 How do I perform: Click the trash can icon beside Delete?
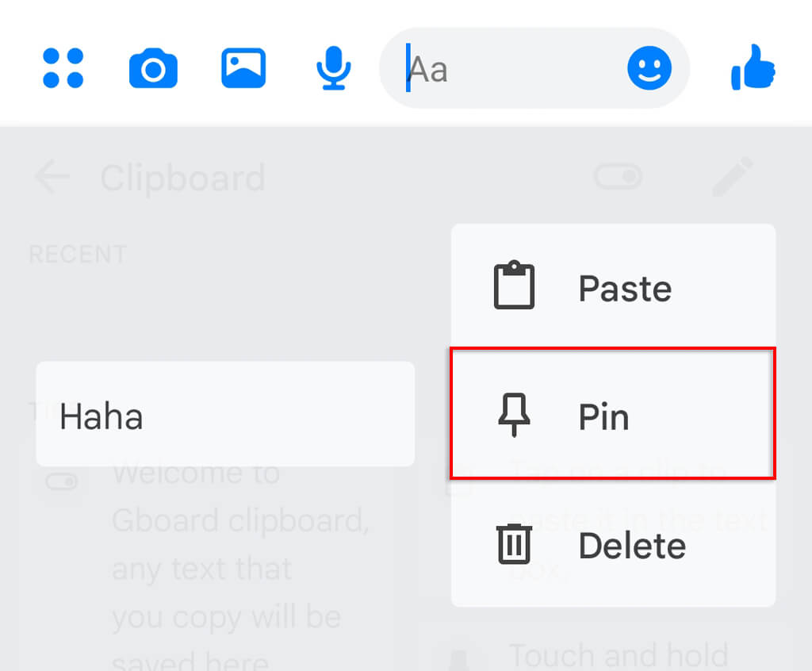point(514,545)
